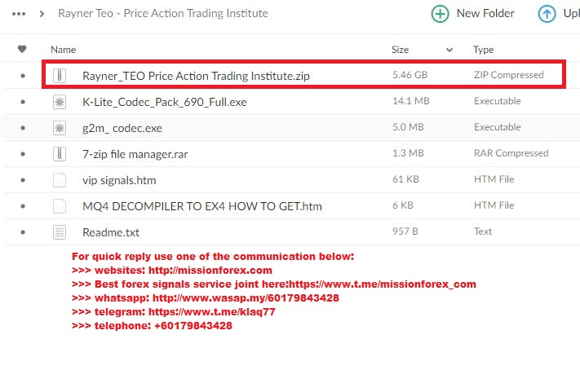
Task: Click the heart favorites icon in header
Action: (x=22, y=49)
